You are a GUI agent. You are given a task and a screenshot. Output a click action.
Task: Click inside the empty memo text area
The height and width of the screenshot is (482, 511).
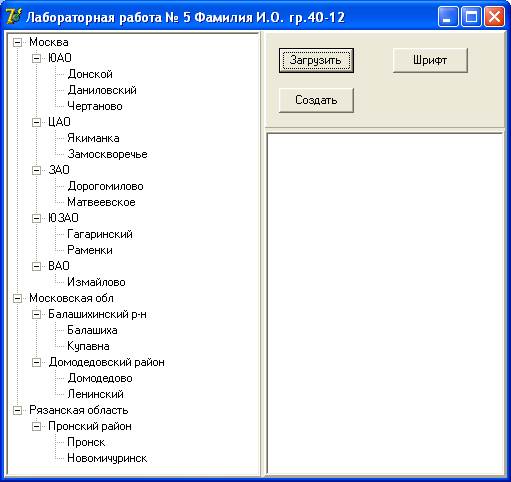coord(385,303)
